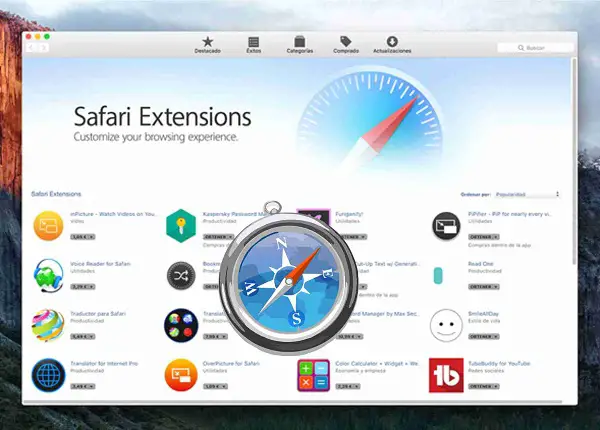Click the Traductor para Safari globe icon
Viewport: 600px width, 430px height.
[x=48, y=325]
